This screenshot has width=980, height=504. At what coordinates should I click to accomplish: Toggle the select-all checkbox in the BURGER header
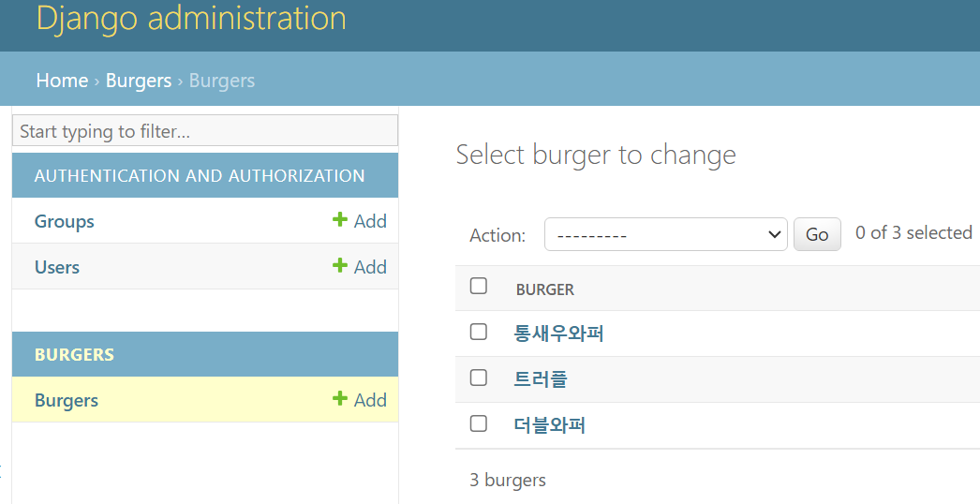pos(479,286)
